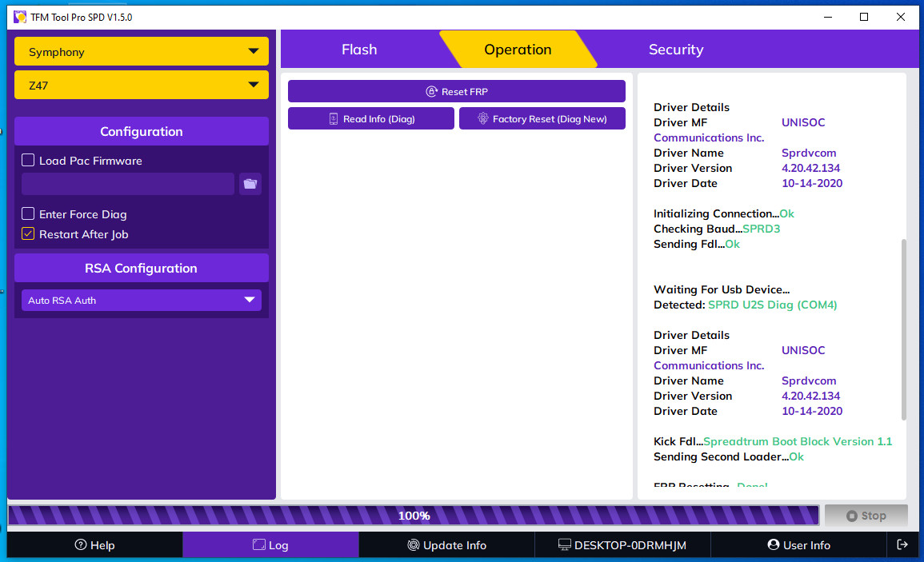
Task: Switch to the Flash tab
Action: pos(359,50)
